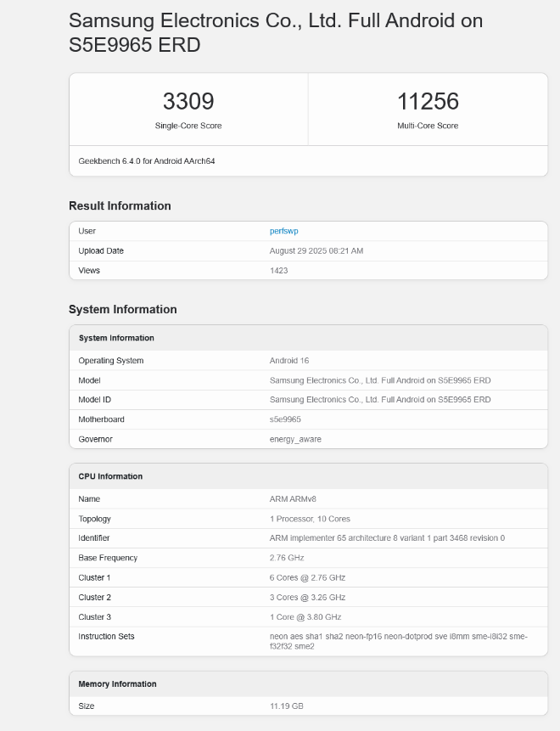Select the Multi-Core Score label
Viewport: 560px width, 731px height.
(x=428, y=126)
